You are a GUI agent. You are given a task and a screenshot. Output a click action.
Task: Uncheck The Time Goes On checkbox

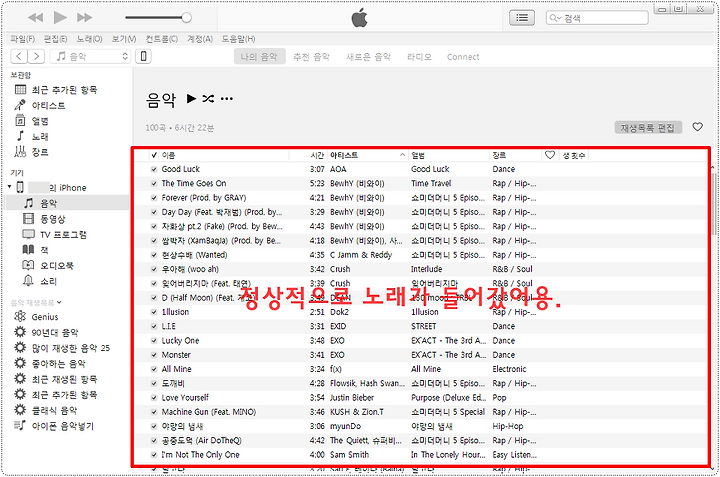click(154, 184)
